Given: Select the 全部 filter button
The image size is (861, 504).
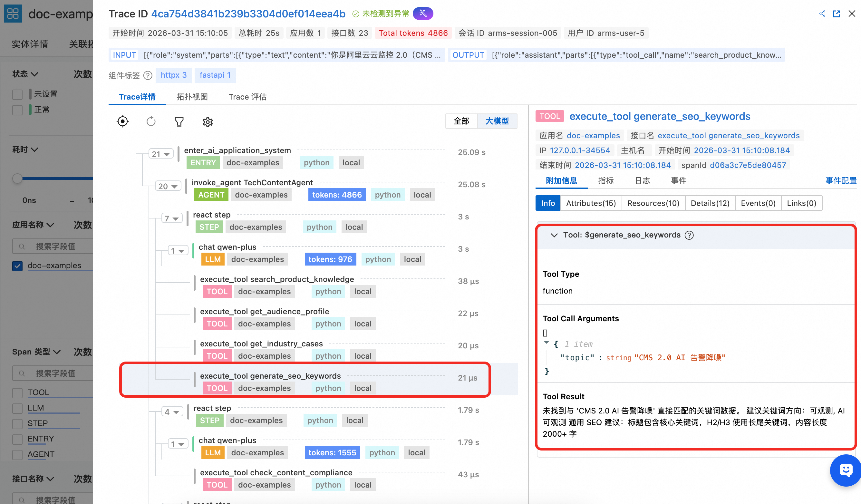Looking at the screenshot, I should coord(461,121).
